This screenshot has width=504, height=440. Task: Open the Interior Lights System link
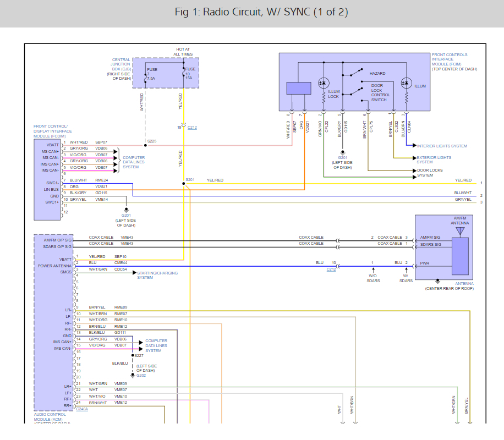pyautogui.click(x=442, y=146)
